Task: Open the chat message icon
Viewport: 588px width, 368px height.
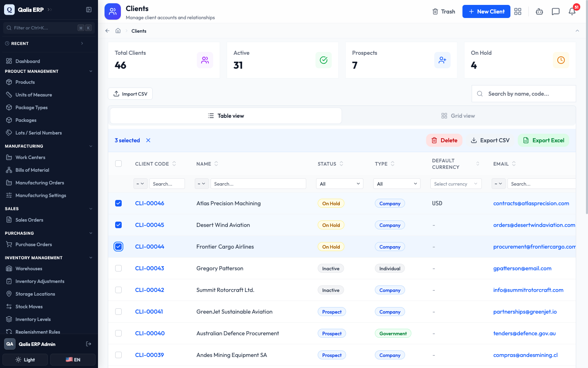Action: (556, 11)
